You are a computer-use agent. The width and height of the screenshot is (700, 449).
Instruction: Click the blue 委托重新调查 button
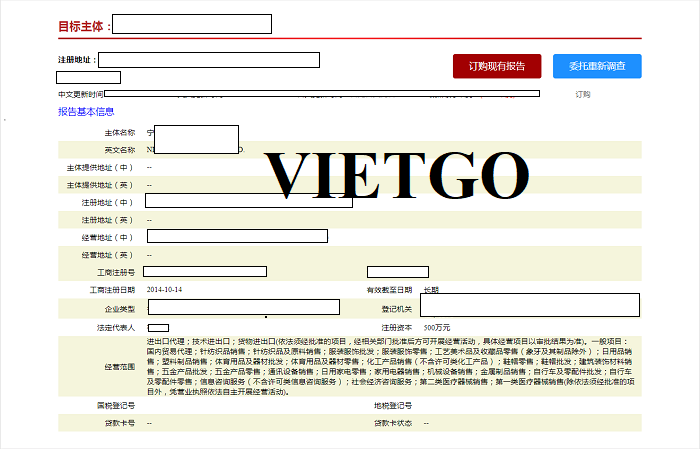pyautogui.click(x=597, y=66)
